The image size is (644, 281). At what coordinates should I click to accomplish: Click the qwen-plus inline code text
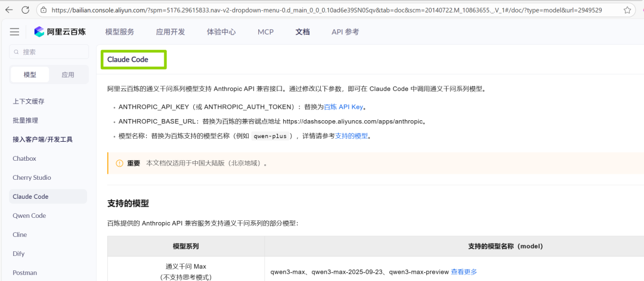tap(271, 136)
